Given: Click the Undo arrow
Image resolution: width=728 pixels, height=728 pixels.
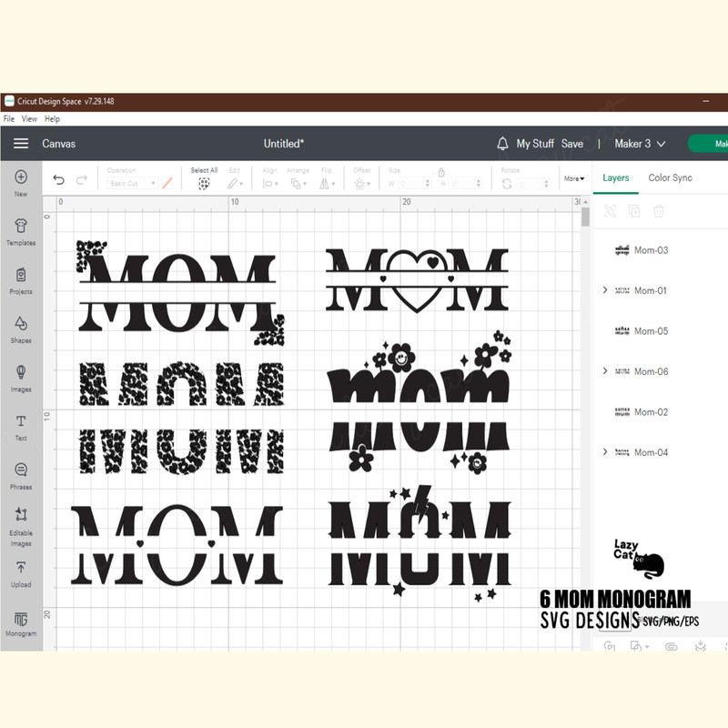Looking at the screenshot, I should (x=59, y=181).
